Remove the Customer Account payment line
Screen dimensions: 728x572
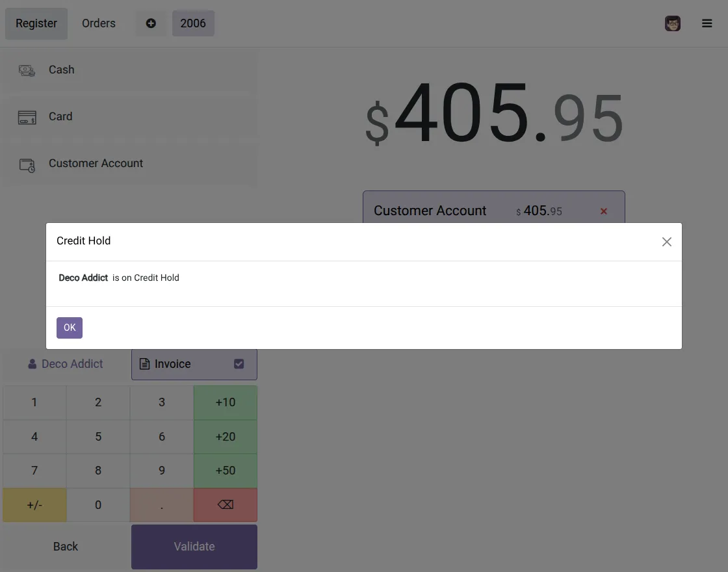click(x=604, y=211)
